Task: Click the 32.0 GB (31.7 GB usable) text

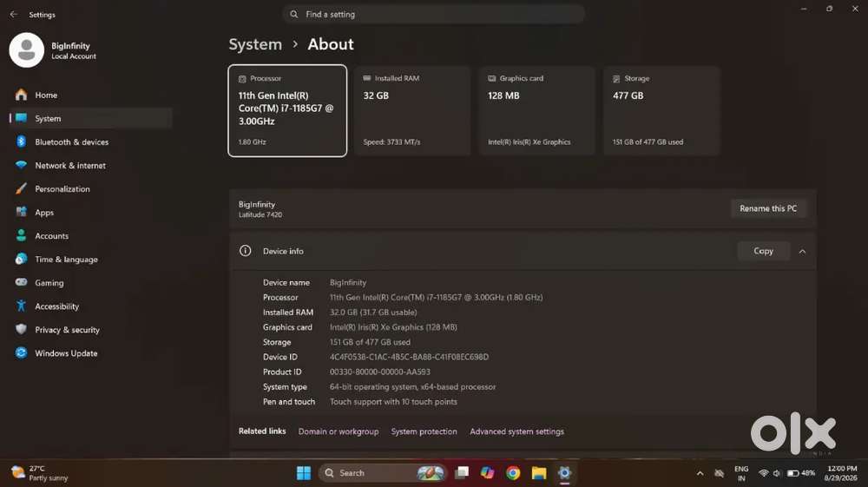Action: tap(373, 313)
